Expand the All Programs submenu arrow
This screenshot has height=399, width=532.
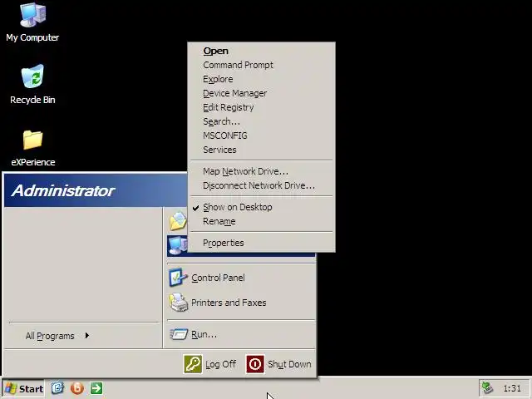point(87,336)
